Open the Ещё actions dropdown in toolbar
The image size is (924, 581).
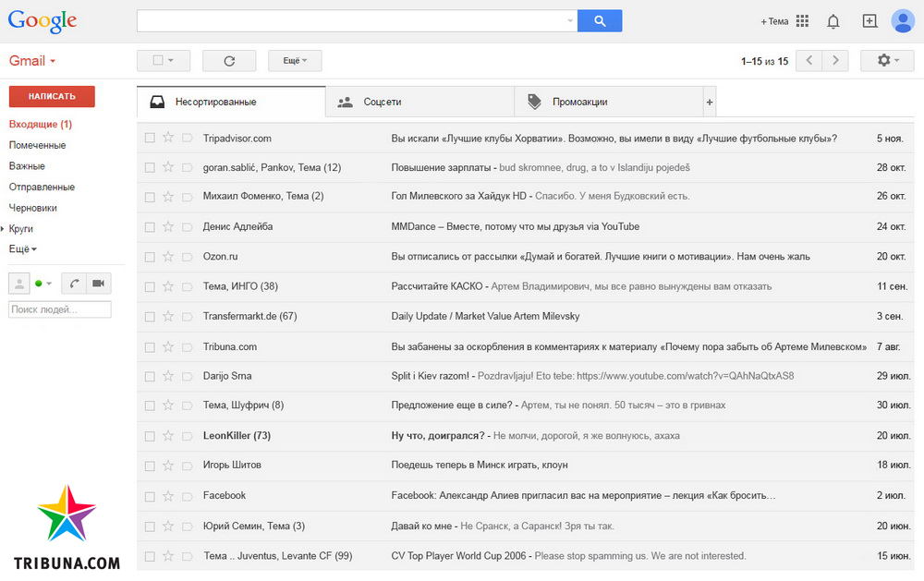tap(295, 61)
